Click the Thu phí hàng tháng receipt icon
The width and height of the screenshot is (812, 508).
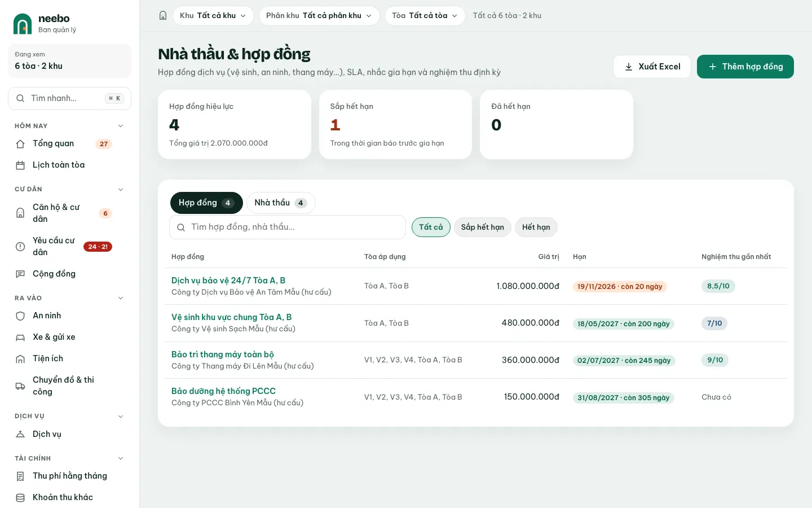click(x=20, y=476)
